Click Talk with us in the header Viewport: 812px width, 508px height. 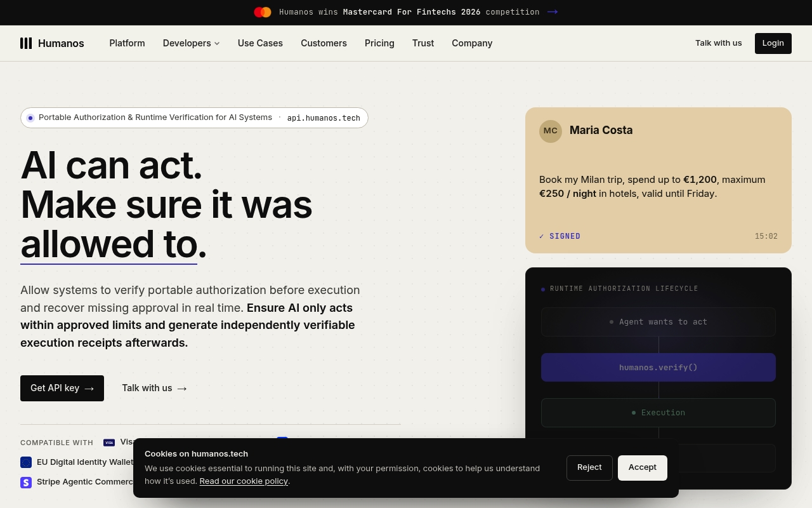click(x=718, y=43)
